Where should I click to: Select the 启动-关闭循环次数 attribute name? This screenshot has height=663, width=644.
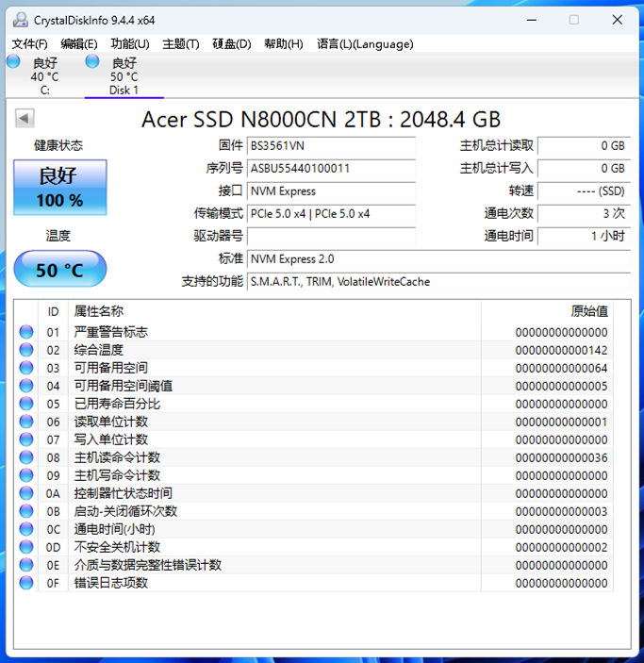tap(125, 511)
